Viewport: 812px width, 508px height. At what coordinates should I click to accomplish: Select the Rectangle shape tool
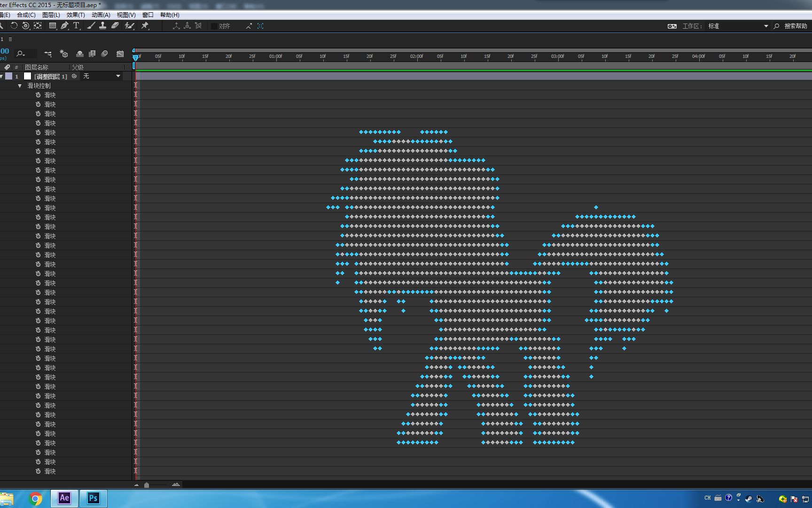pyautogui.click(x=53, y=26)
